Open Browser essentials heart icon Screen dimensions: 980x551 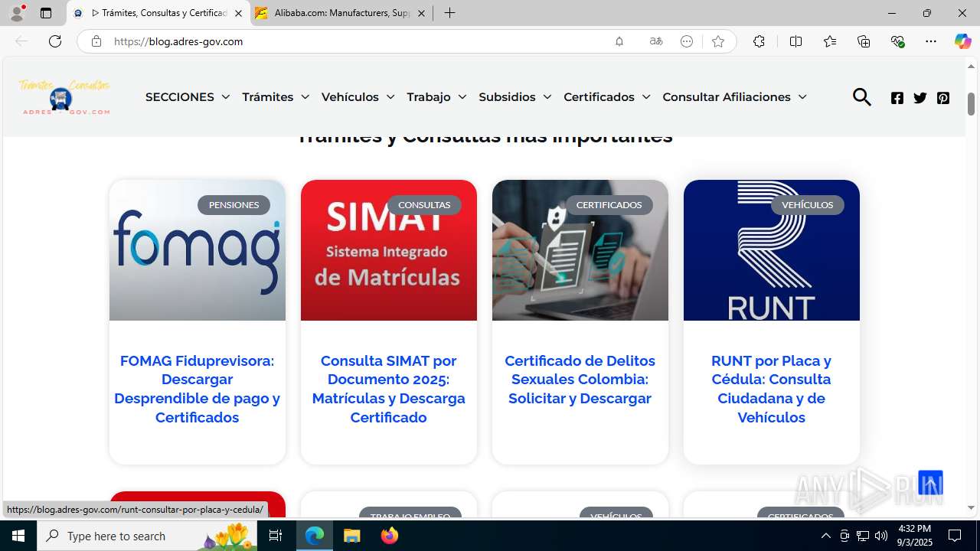tap(898, 41)
